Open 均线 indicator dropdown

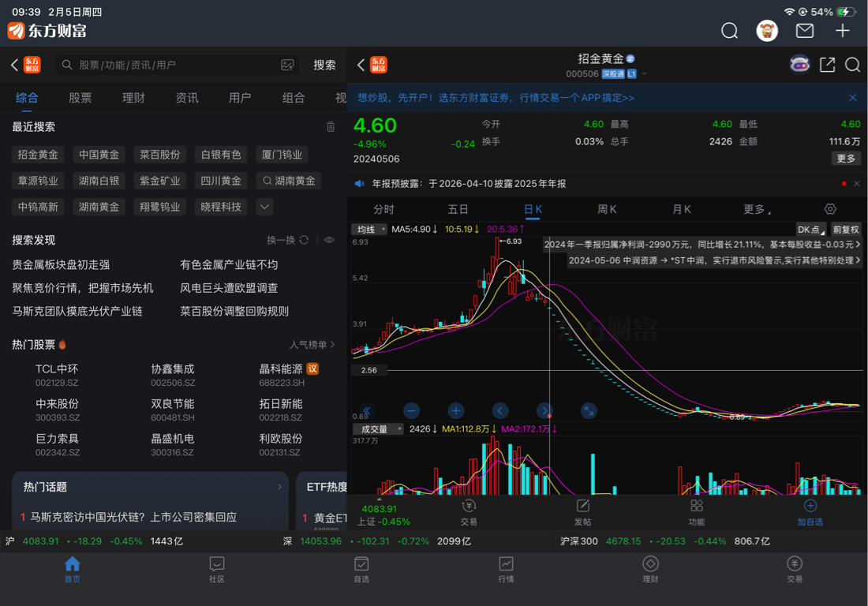tap(370, 229)
